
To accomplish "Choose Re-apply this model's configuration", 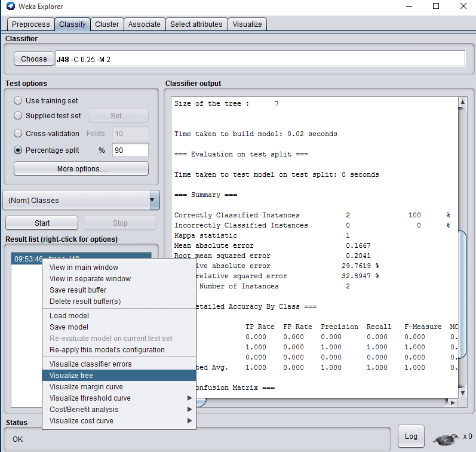I will point(119,350).
